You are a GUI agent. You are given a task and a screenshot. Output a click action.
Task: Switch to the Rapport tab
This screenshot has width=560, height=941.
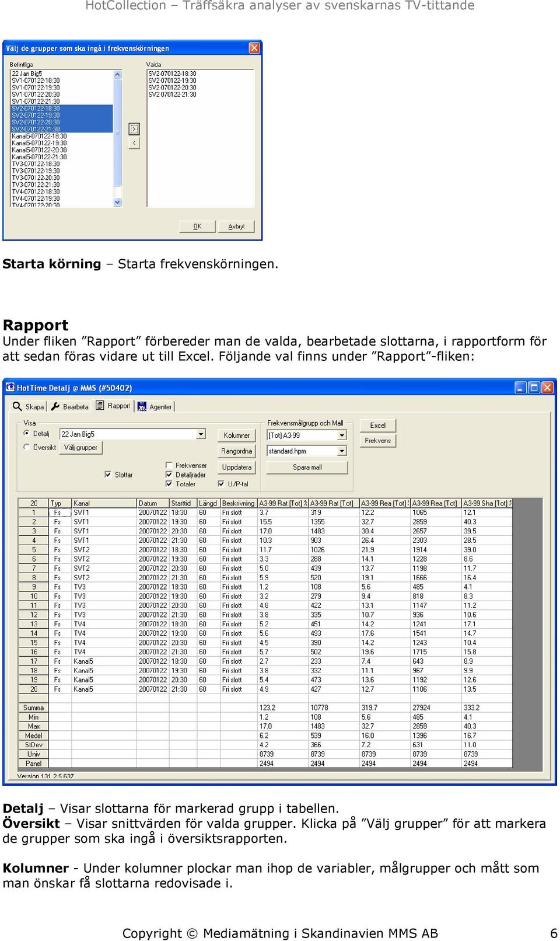[113, 406]
